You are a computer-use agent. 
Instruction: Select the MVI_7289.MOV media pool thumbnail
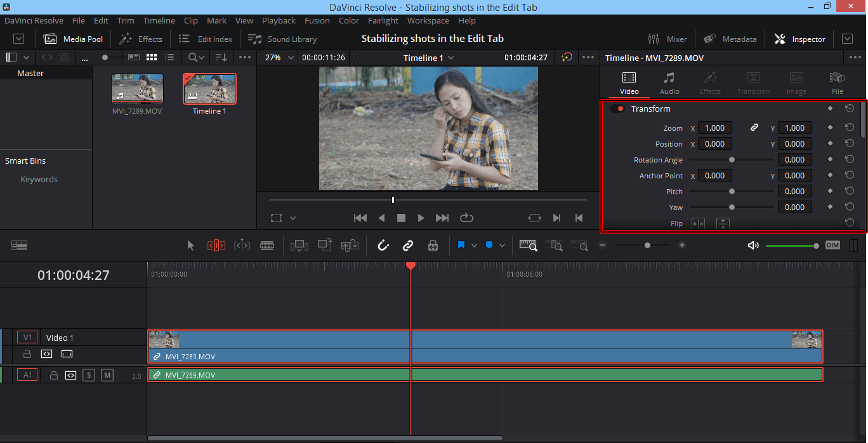tap(137, 88)
